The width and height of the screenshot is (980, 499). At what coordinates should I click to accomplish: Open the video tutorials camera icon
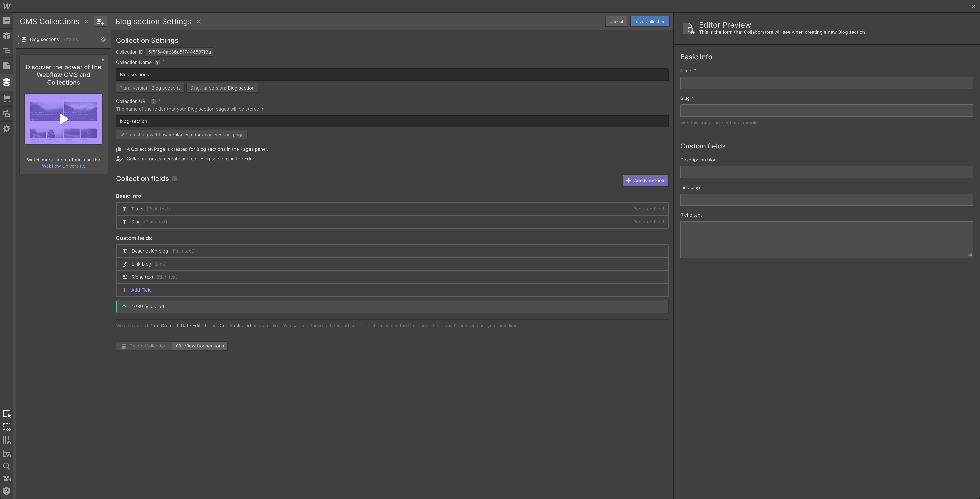[x=7, y=479]
